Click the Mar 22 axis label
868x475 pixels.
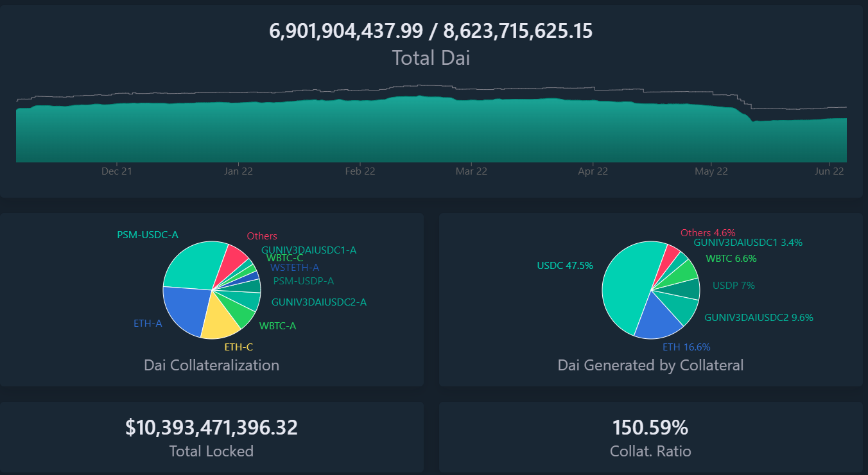471,171
